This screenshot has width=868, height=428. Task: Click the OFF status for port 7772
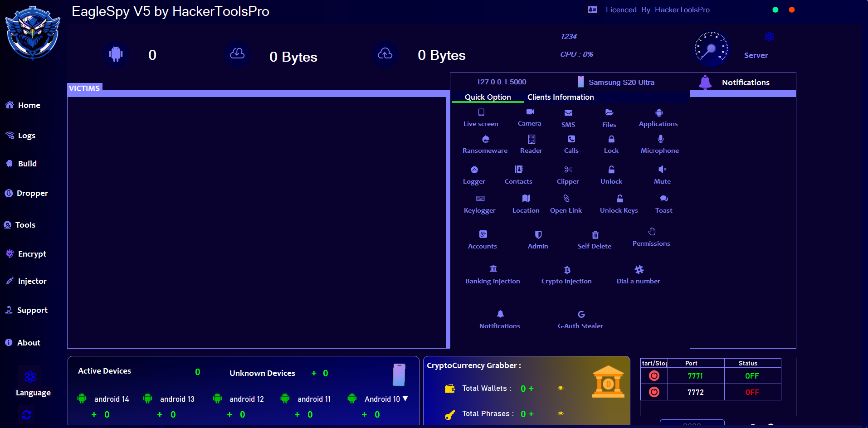point(752,392)
